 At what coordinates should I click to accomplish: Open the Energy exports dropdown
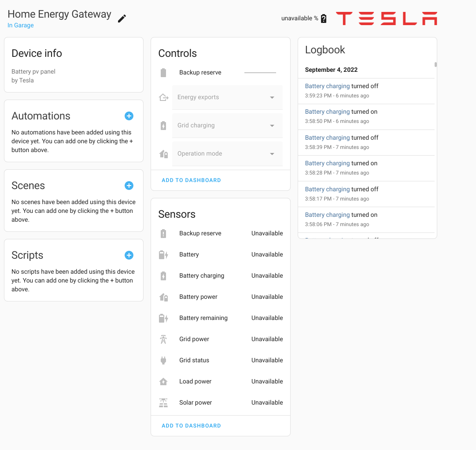click(227, 97)
